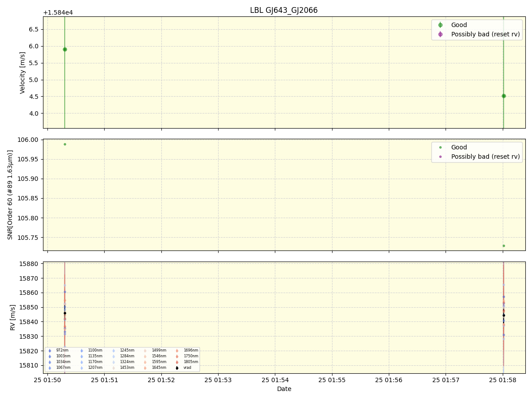The width and height of the screenshot is (532, 399).
Task: Click the RV [m/s] axis label
Action: 12,317
